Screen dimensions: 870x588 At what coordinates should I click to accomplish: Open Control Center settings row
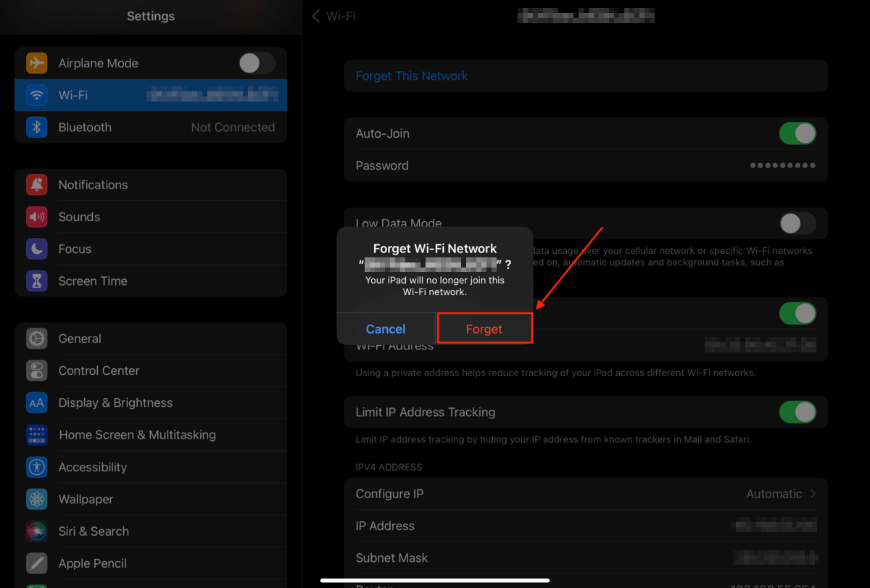tap(151, 370)
